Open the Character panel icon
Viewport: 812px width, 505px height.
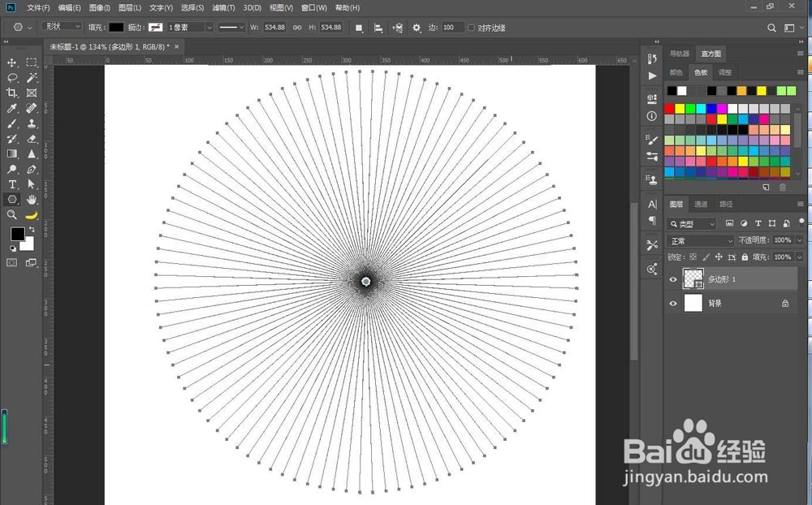point(652,204)
